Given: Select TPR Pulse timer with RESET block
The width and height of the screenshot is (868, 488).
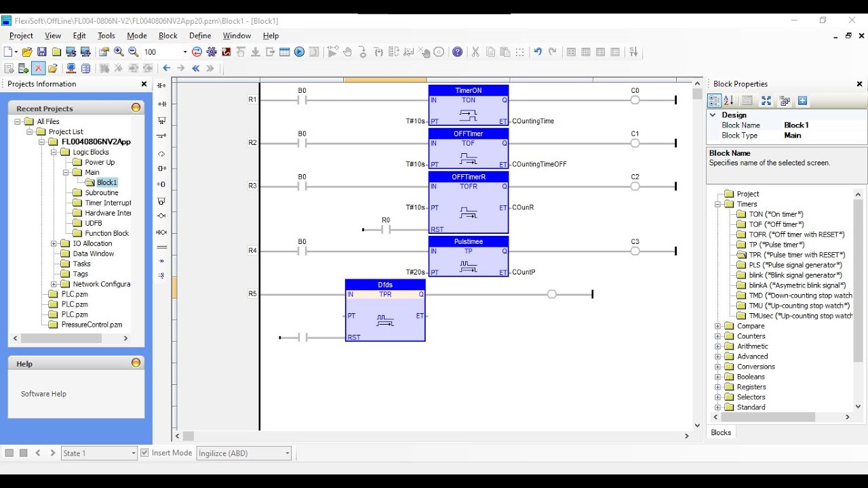Looking at the screenshot, I should click(x=797, y=255).
